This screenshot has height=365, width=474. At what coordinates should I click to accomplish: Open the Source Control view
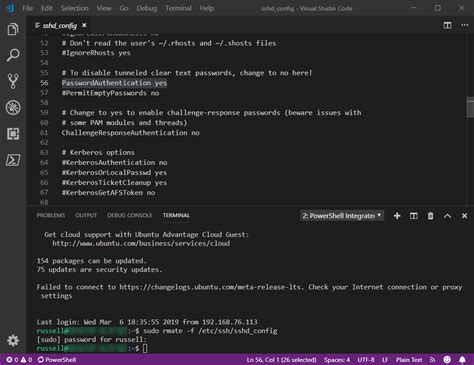13,81
